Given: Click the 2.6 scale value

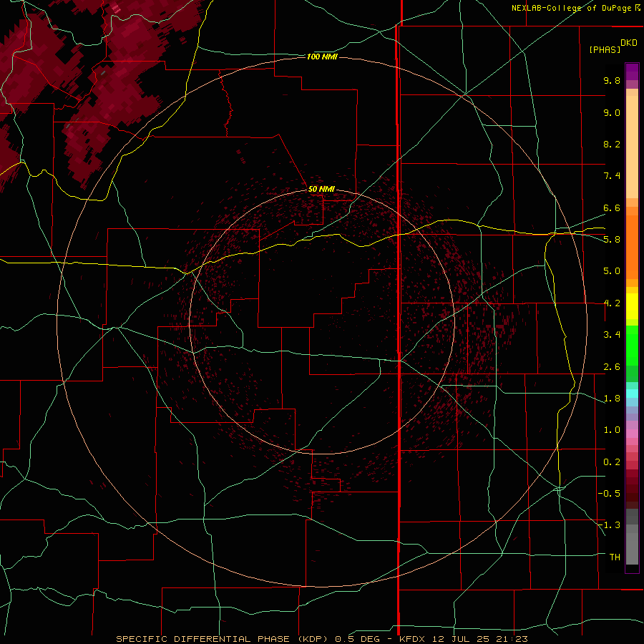Looking at the screenshot, I should (612, 367).
